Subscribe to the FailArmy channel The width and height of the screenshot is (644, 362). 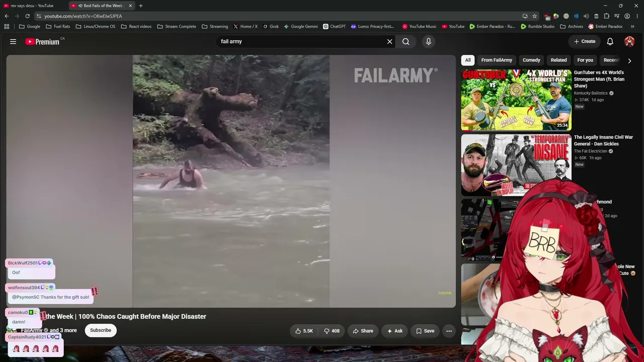[101, 330]
